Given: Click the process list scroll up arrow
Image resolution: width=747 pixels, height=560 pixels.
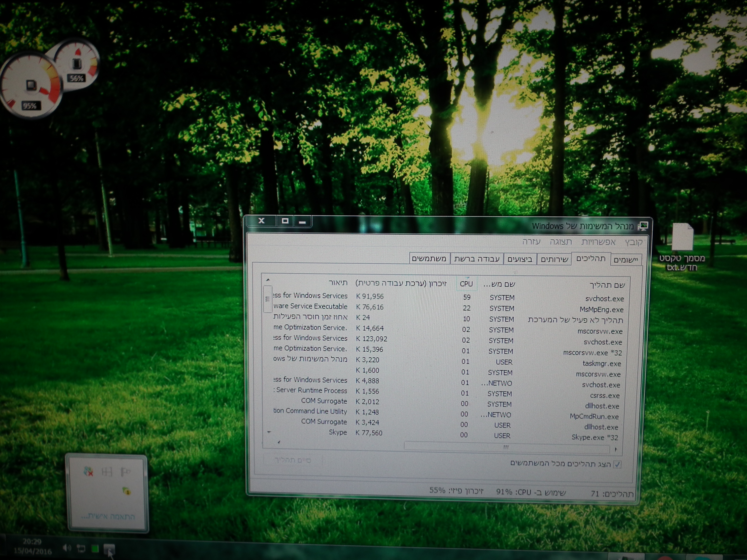Looking at the screenshot, I should (268, 280).
